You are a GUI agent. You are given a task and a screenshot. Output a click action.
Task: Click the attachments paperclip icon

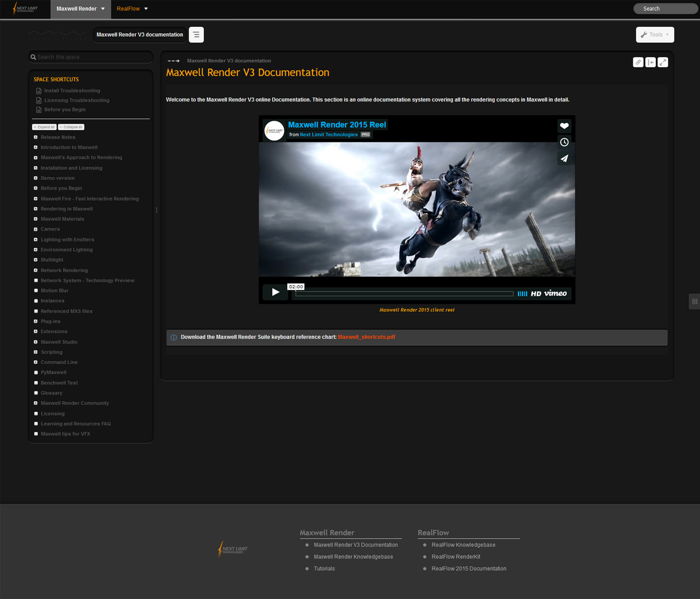[x=638, y=62]
